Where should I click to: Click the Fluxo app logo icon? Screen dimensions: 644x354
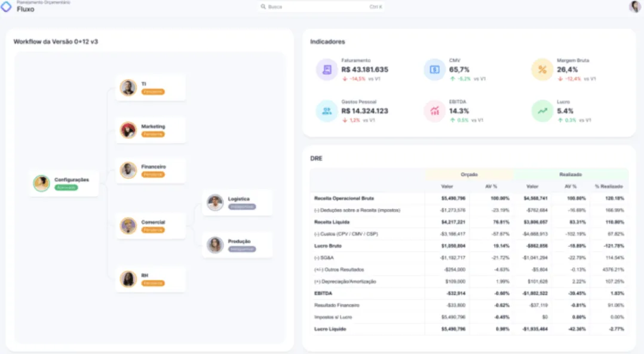(x=6, y=7)
